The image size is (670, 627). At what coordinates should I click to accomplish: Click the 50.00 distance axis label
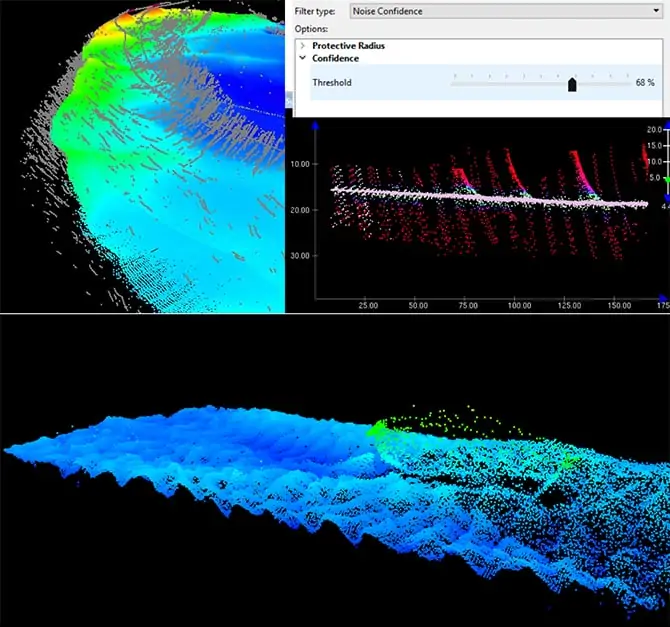point(418,306)
